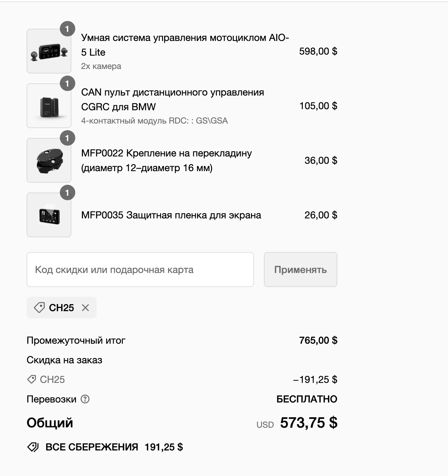Open the MFP0022 crossbar mount thumbnail
This screenshot has width=448, height=476.
tap(49, 161)
